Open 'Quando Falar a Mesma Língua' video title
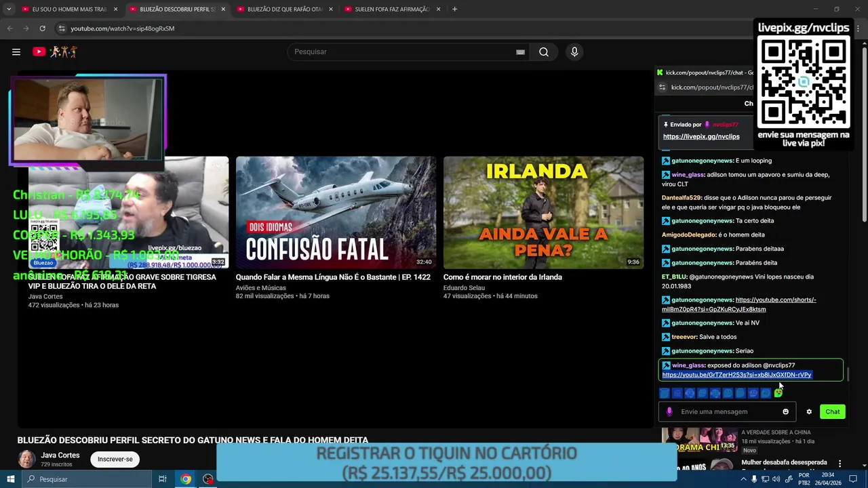Image resolution: width=868 pixels, height=488 pixels. coord(333,277)
